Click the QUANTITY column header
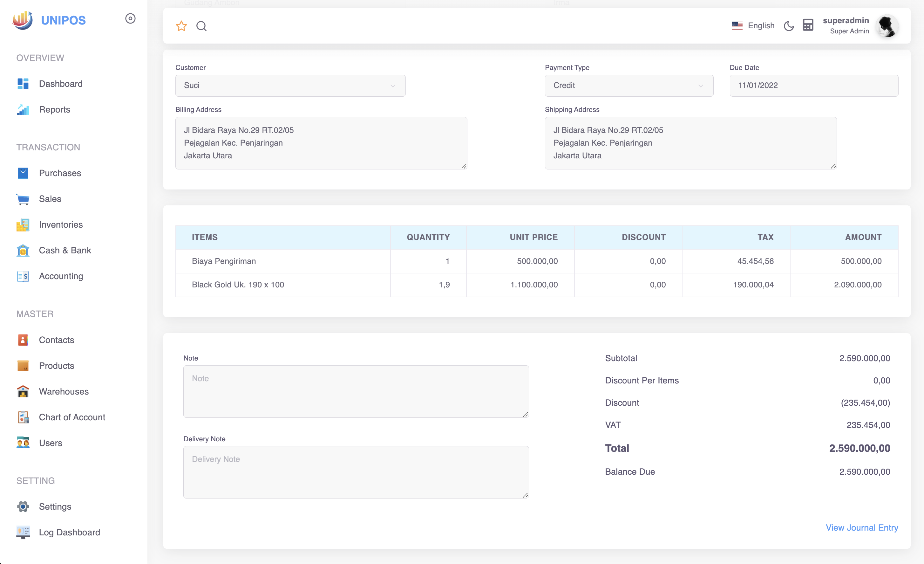 428,237
